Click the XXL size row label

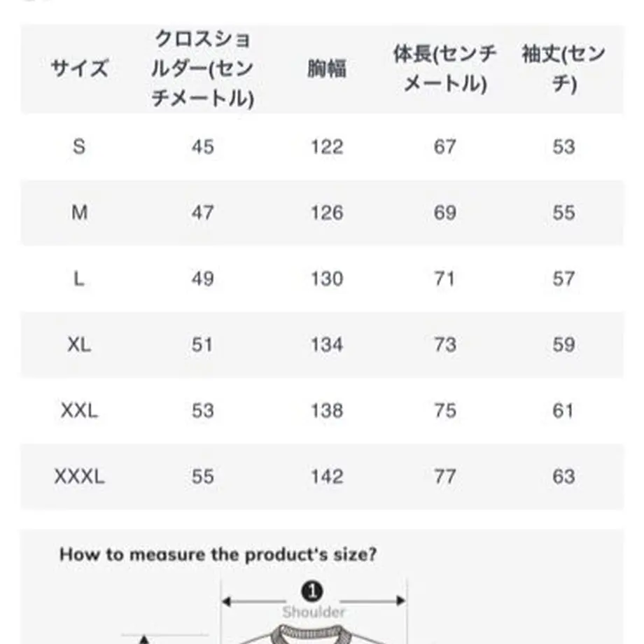pos(79,411)
